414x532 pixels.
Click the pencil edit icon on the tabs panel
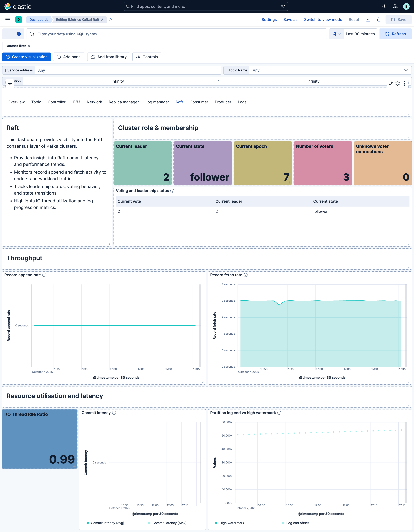391,83
